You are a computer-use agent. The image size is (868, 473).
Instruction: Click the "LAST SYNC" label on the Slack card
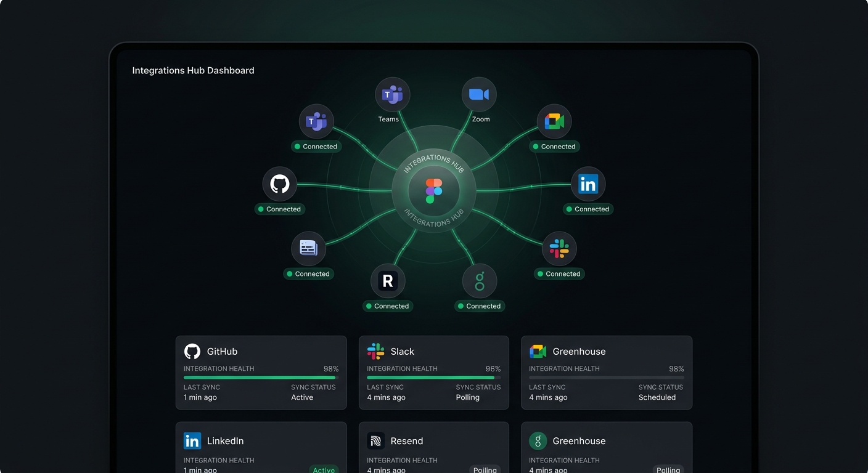click(385, 387)
